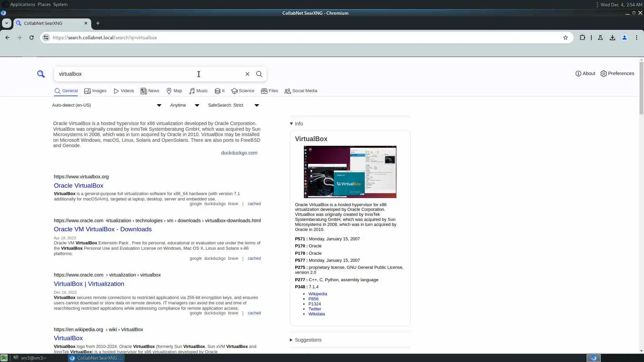Open the Anytime time range dropdown

[x=184, y=105]
